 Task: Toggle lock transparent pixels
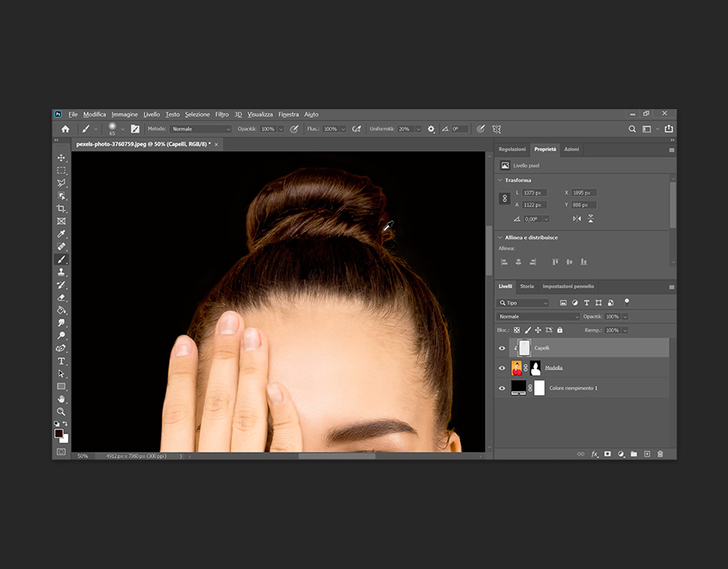click(x=517, y=331)
